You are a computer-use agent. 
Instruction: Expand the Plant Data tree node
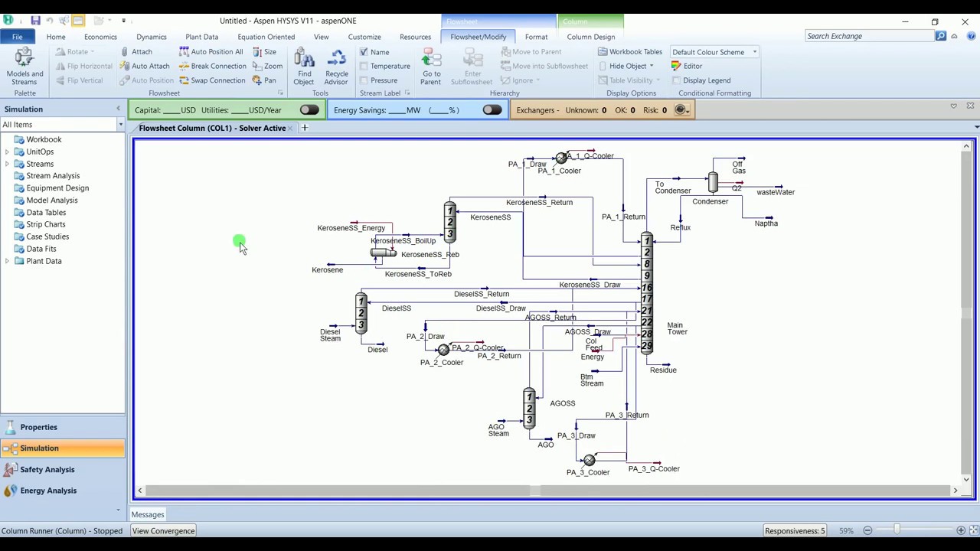[8, 261]
